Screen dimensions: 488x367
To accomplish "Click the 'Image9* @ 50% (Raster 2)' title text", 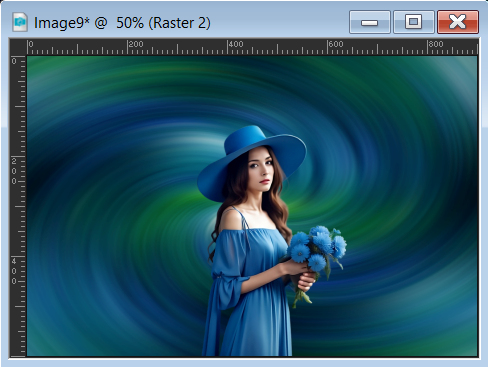I will coord(122,23).
